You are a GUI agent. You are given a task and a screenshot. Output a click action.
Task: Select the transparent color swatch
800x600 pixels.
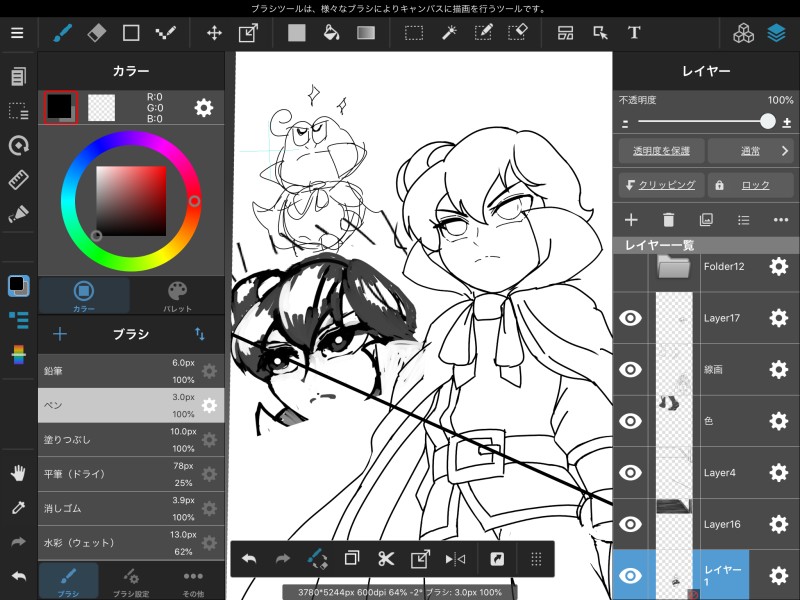(x=102, y=108)
